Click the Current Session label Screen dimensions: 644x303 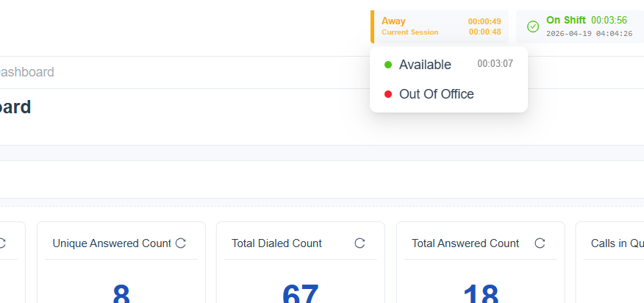pos(410,32)
